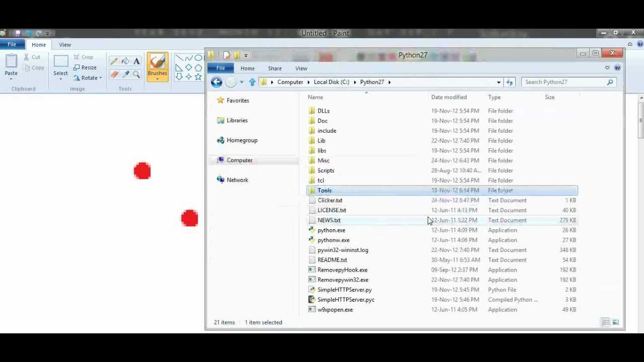Sort files by Date modified column
Viewport: 644px width, 362px height.
tap(449, 97)
